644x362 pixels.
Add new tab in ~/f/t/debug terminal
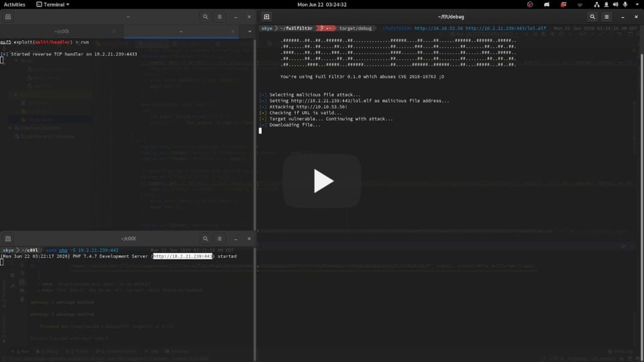coord(266,17)
